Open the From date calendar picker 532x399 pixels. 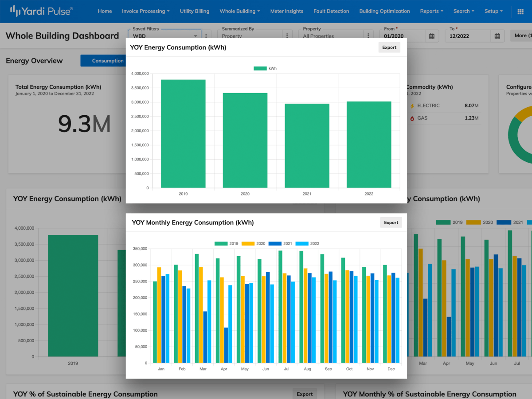point(432,36)
